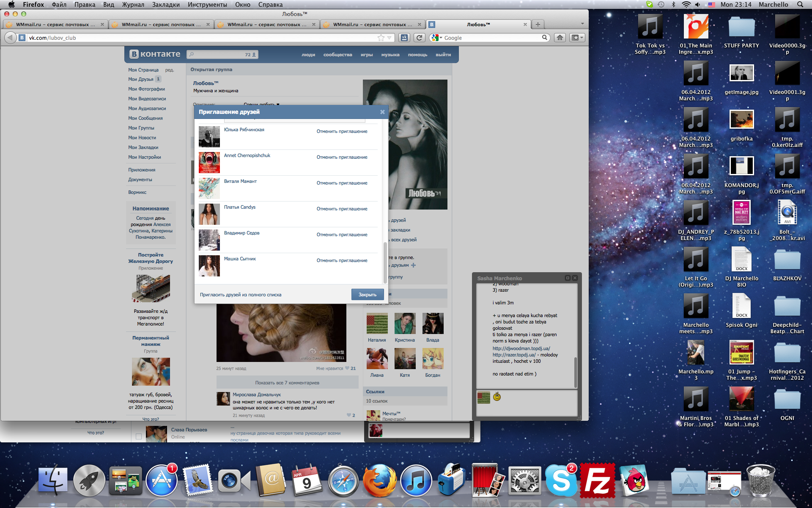
Task: Launch Safari compass icon from the Dock
Action: [x=343, y=481]
